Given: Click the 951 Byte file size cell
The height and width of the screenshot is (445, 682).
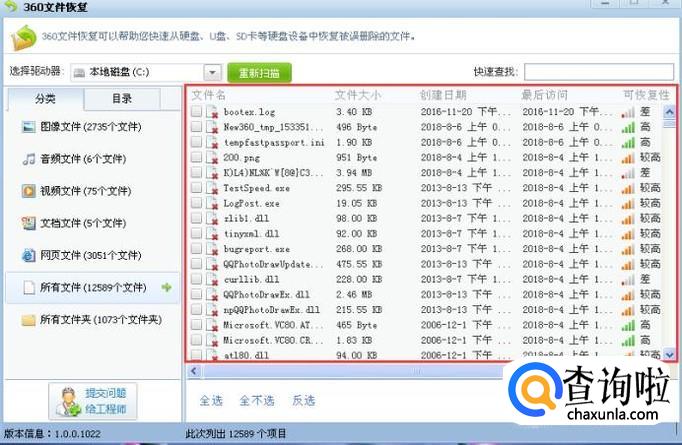Looking at the screenshot, I should 357,158.
